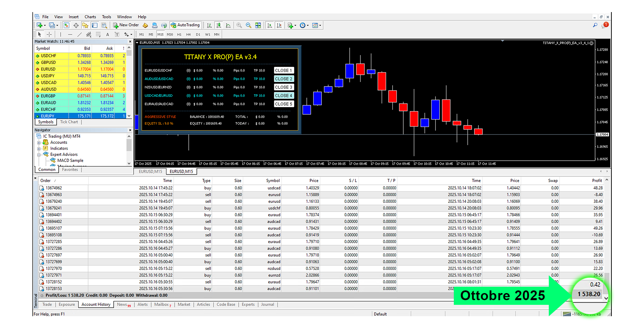Collapse the Expert Advisors tree node

[x=39, y=155]
